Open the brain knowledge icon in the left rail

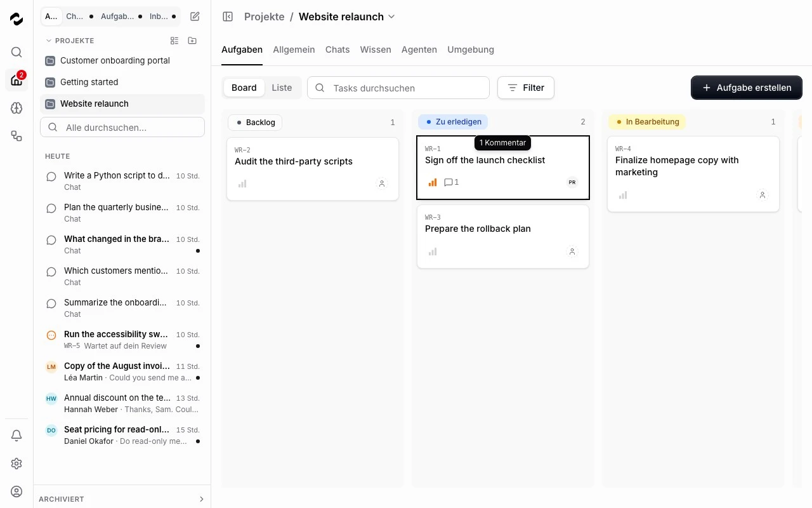[16, 108]
